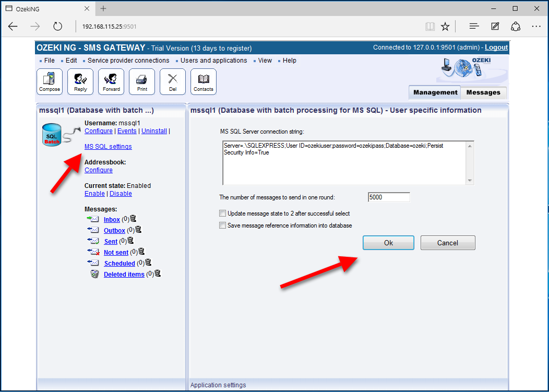Open the Print function
The height and width of the screenshot is (392, 549).
(141, 81)
